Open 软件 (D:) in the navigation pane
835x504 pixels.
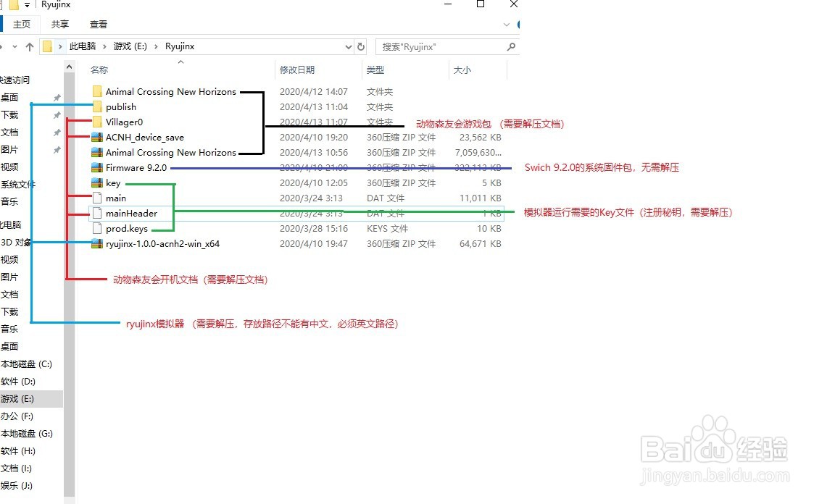(x=18, y=382)
